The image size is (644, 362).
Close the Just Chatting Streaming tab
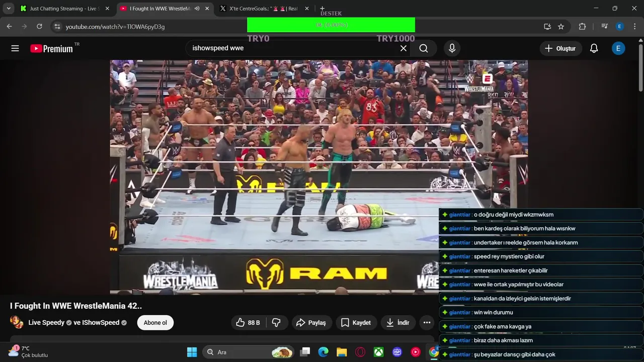coord(107,9)
